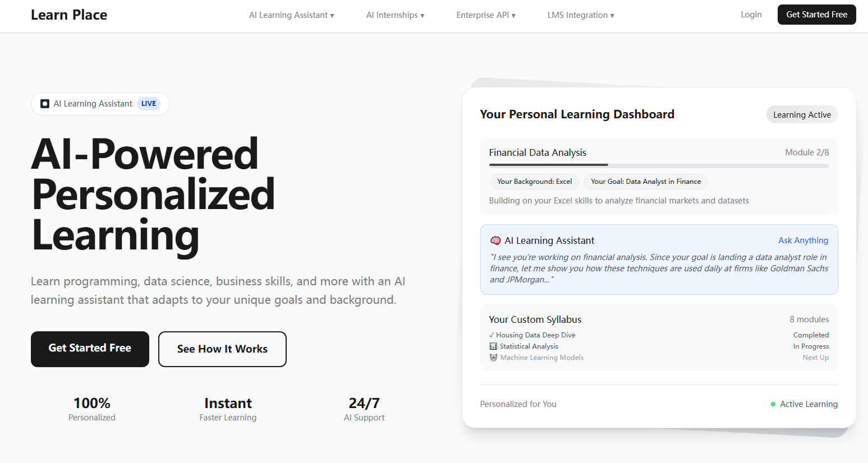The height and width of the screenshot is (463, 868).
Task: Select the Your Background: Excel tag
Action: 534,181
